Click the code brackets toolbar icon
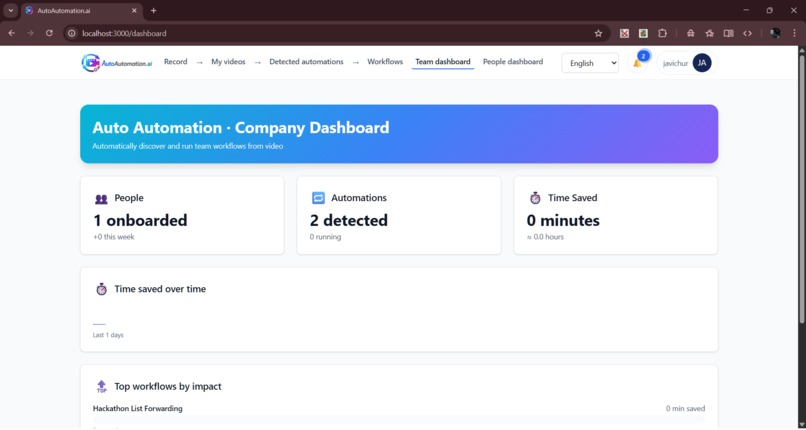Screen dimensions: 806x430 click(x=747, y=33)
